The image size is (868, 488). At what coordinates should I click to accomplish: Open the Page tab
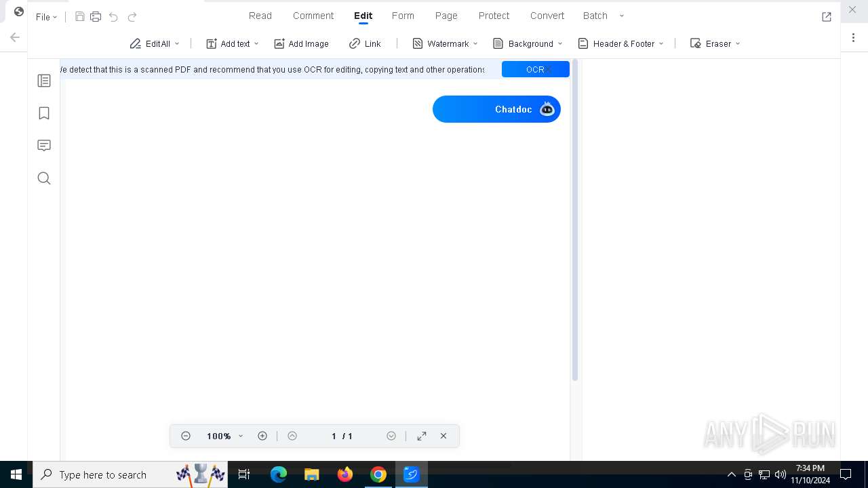(x=446, y=16)
